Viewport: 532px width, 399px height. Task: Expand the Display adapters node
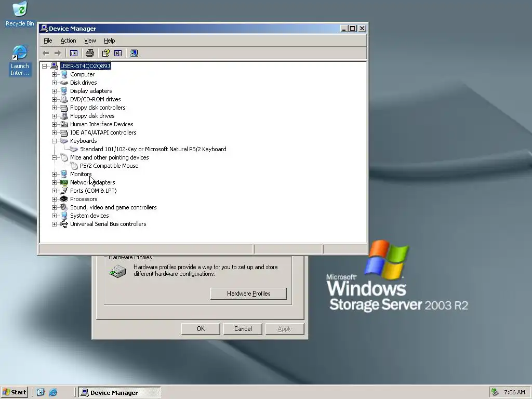coord(54,91)
